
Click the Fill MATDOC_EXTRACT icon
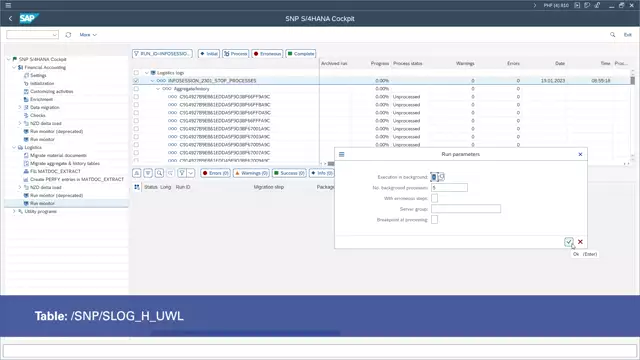(x=27, y=171)
